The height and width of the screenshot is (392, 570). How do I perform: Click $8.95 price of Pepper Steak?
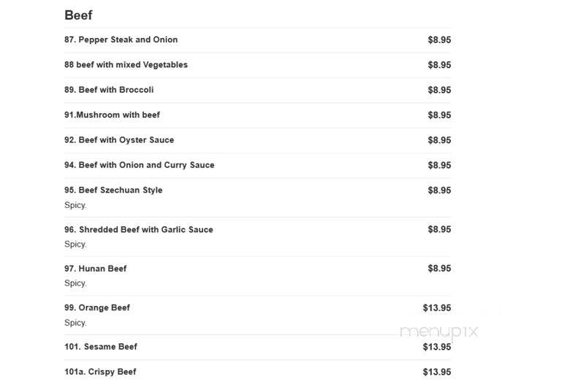click(x=439, y=40)
